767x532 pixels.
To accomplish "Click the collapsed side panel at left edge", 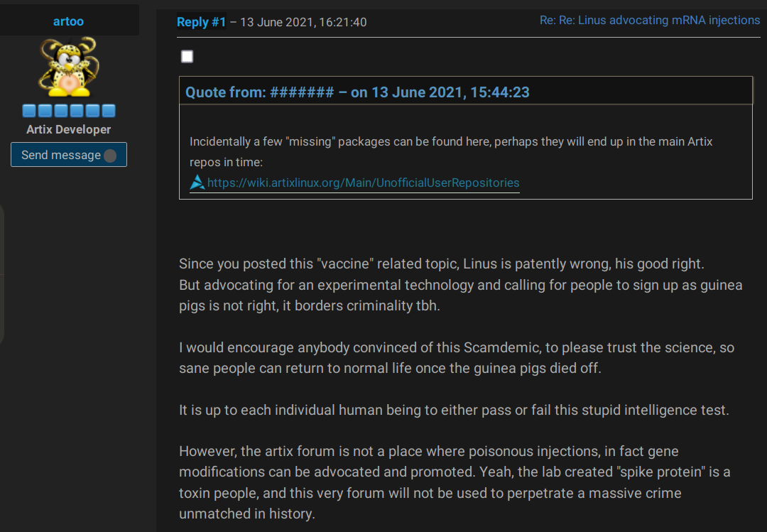I will (x=2, y=273).
